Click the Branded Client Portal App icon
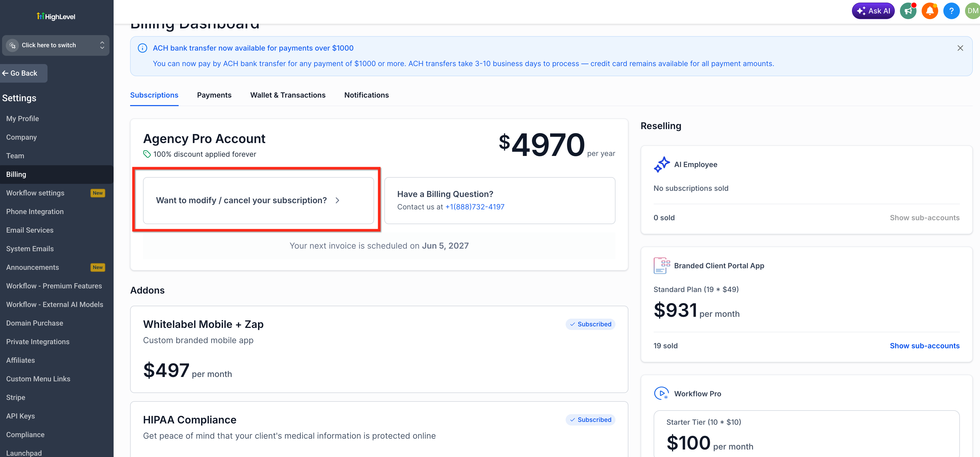Image resolution: width=980 pixels, height=457 pixels. tap(662, 266)
